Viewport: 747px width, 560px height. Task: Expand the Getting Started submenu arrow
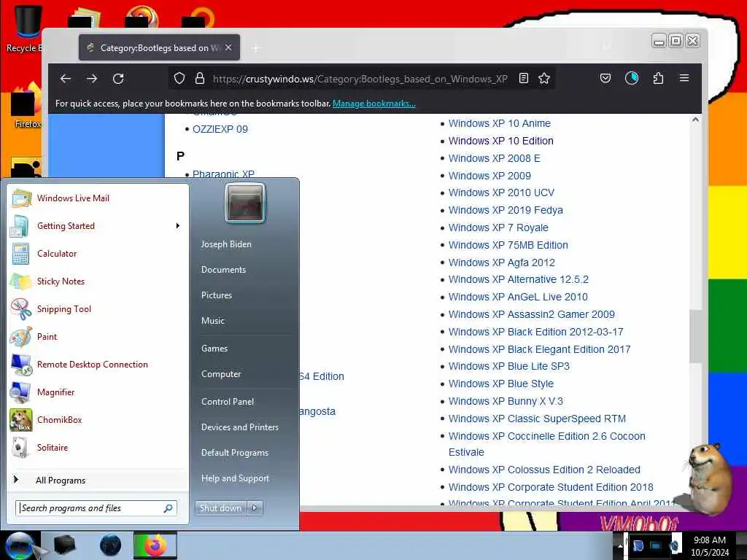pyautogui.click(x=178, y=226)
